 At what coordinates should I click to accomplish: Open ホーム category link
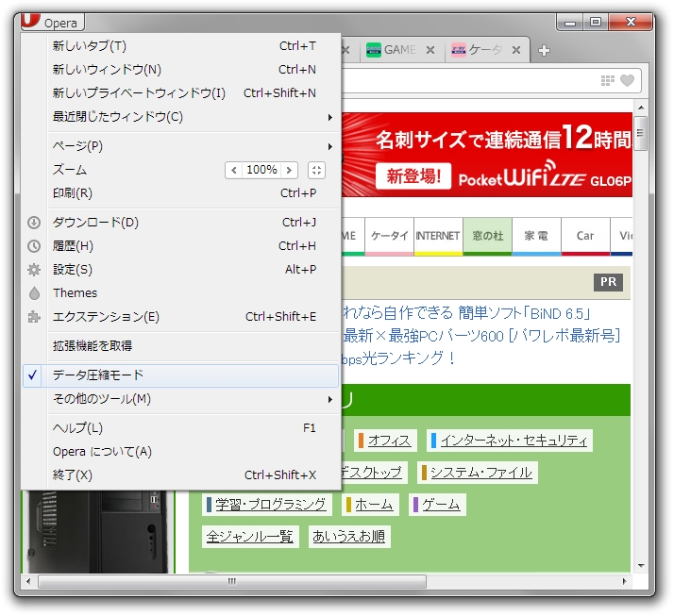click(374, 505)
